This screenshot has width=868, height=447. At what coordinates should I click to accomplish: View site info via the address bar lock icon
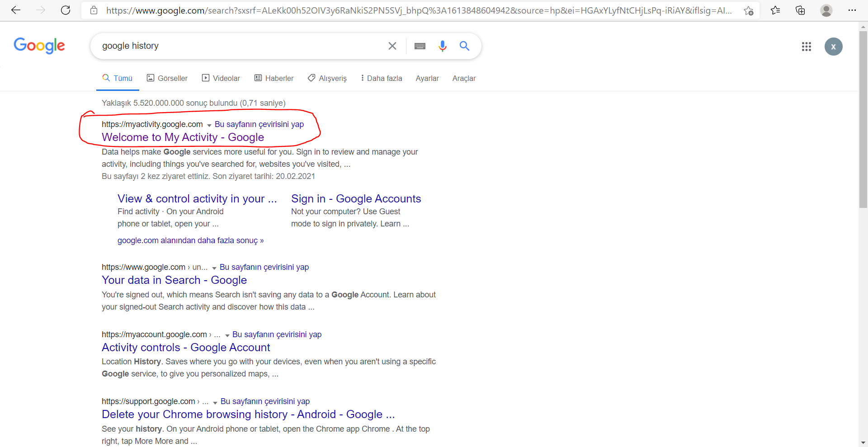[94, 10]
